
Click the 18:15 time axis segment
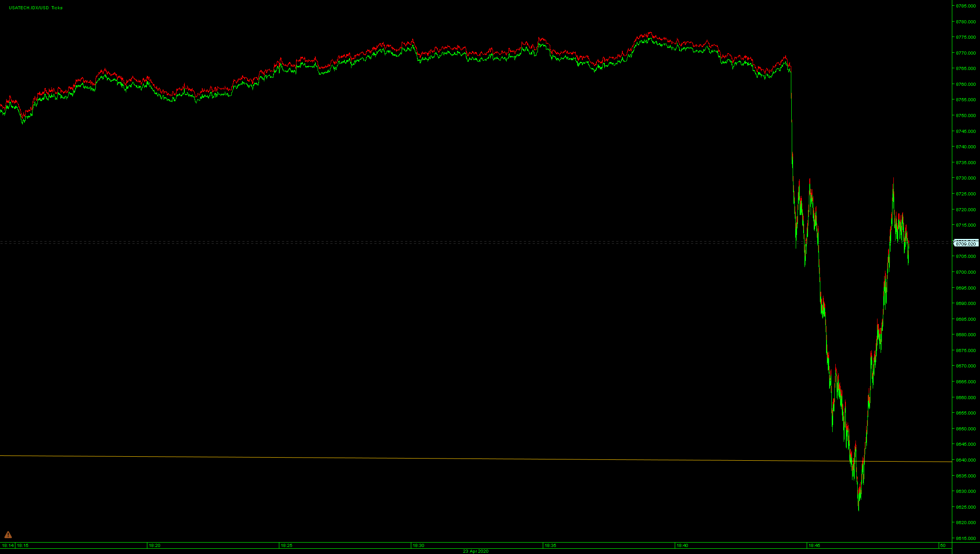[x=23, y=546]
